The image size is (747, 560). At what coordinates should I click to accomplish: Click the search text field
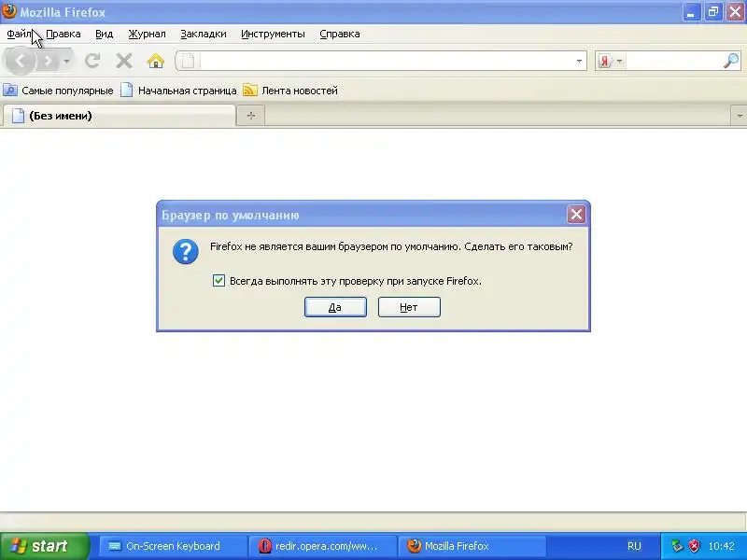(x=673, y=61)
